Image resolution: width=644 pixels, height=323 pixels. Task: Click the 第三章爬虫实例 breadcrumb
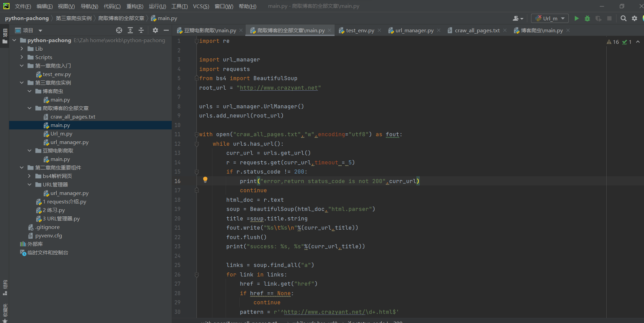coord(74,18)
